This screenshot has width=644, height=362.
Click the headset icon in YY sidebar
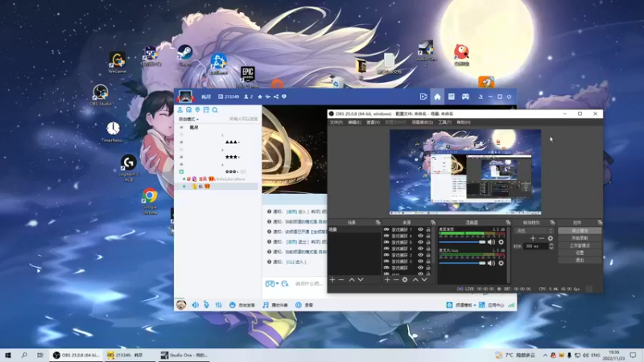[189, 110]
